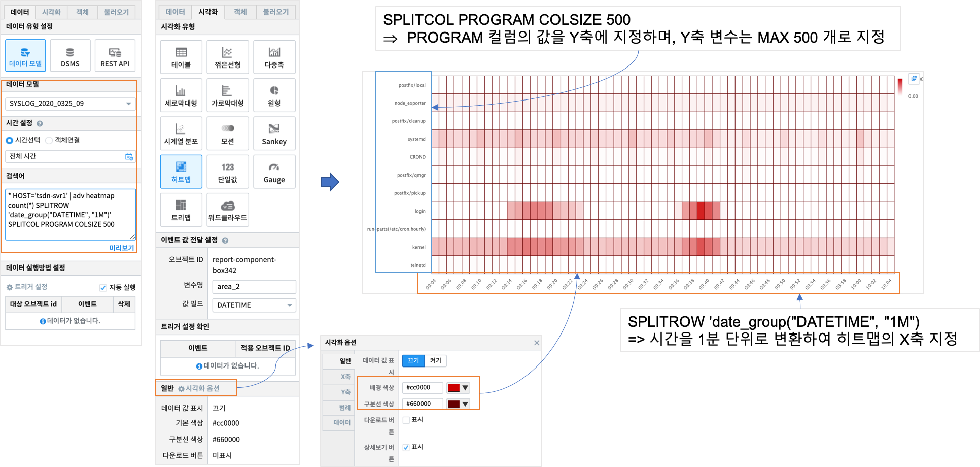Open help icon next to 시간 설정
Screen dimensions: 980x467
(x=40, y=123)
